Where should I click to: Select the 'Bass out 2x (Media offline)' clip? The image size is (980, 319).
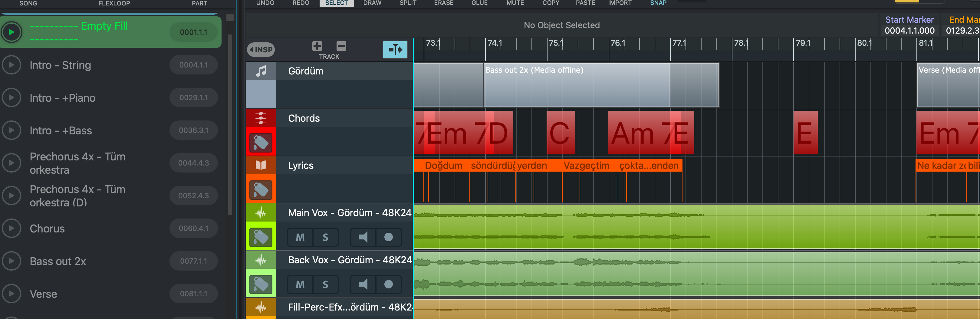(601, 85)
